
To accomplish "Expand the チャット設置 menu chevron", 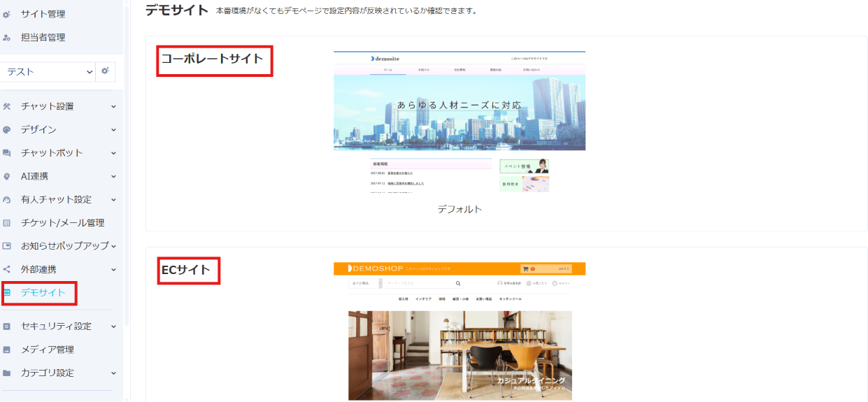I will pos(114,106).
